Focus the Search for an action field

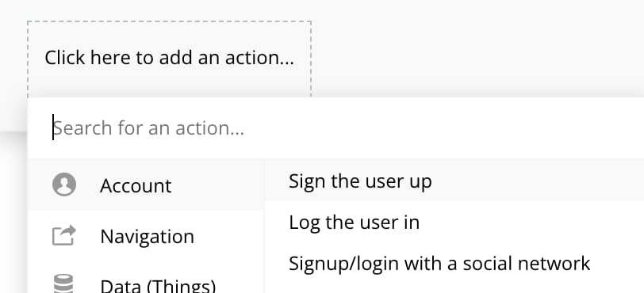coord(335,128)
